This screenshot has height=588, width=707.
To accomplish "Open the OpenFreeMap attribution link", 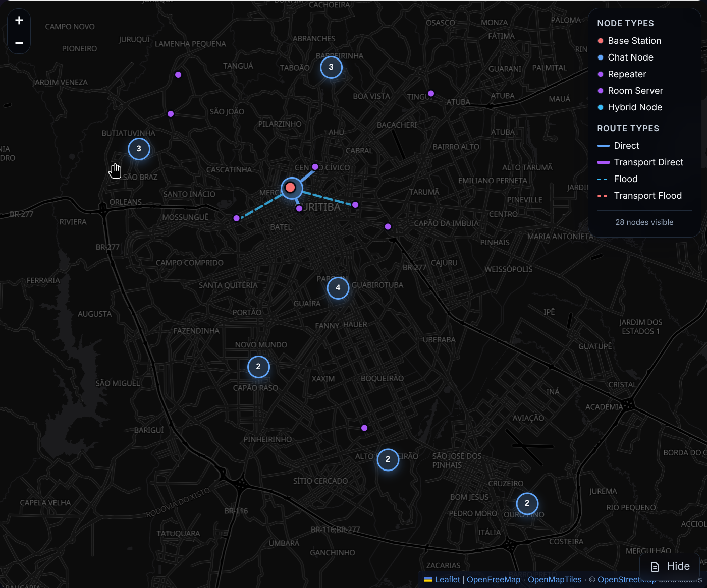I will [x=494, y=580].
